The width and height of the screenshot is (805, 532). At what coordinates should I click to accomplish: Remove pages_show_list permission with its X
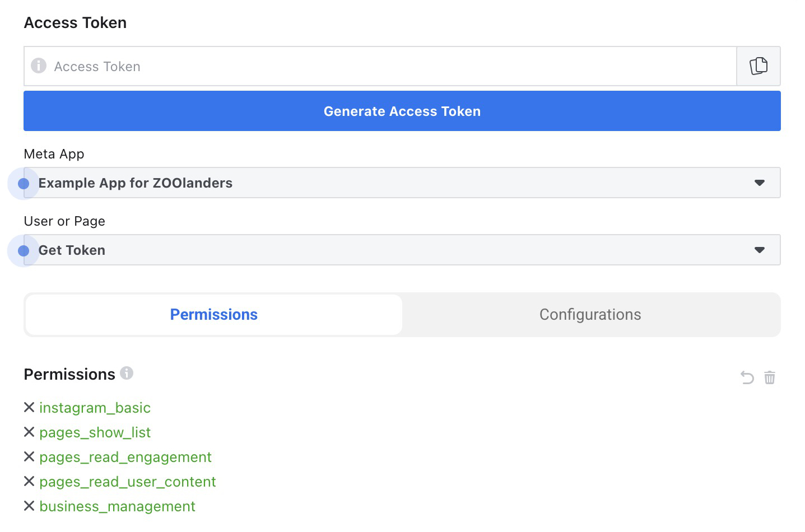coord(29,432)
